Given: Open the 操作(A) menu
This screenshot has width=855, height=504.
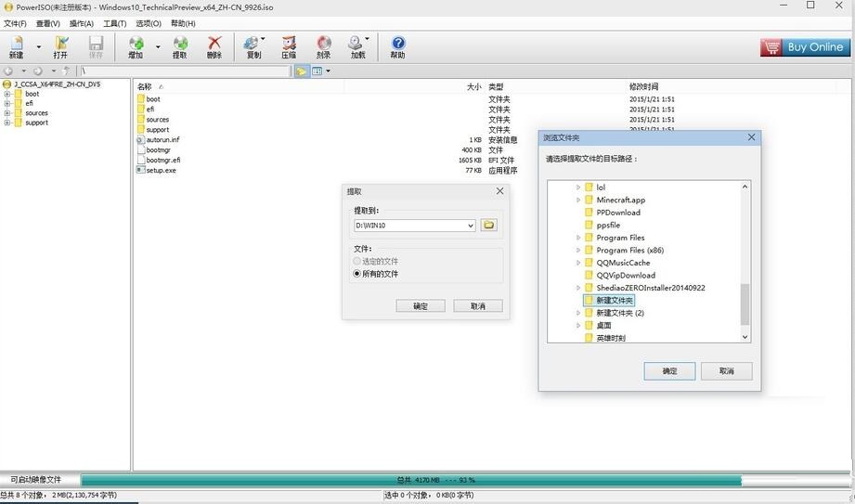Looking at the screenshot, I should (x=82, y=23).
